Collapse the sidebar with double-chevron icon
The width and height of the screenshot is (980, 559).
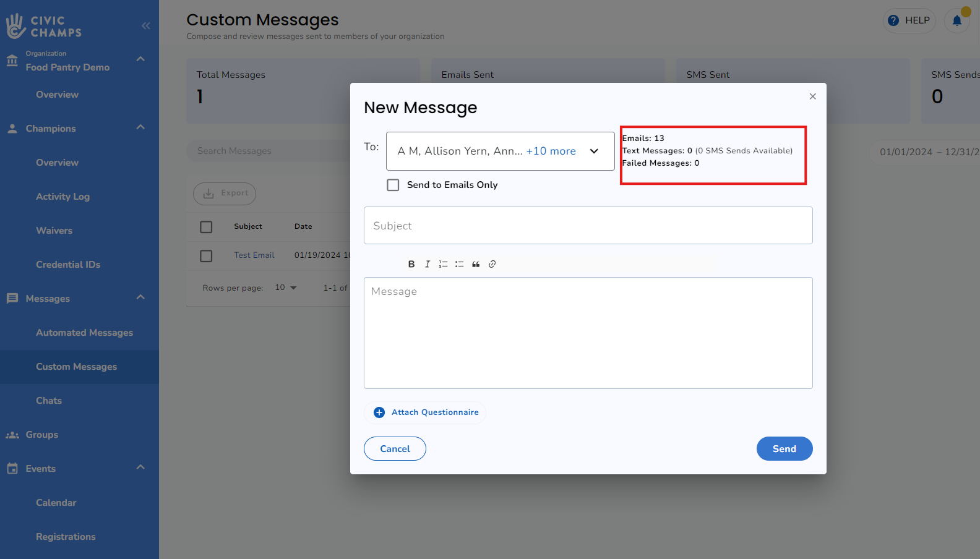point(146,25)
